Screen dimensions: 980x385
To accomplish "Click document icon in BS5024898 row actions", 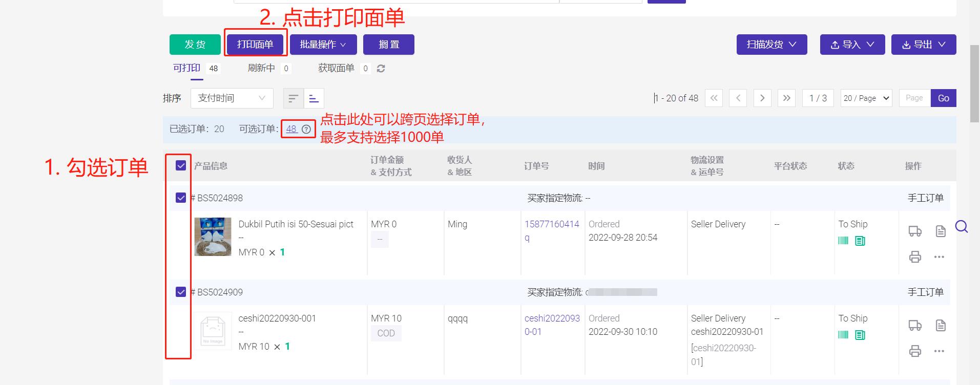I will [941, 231].
